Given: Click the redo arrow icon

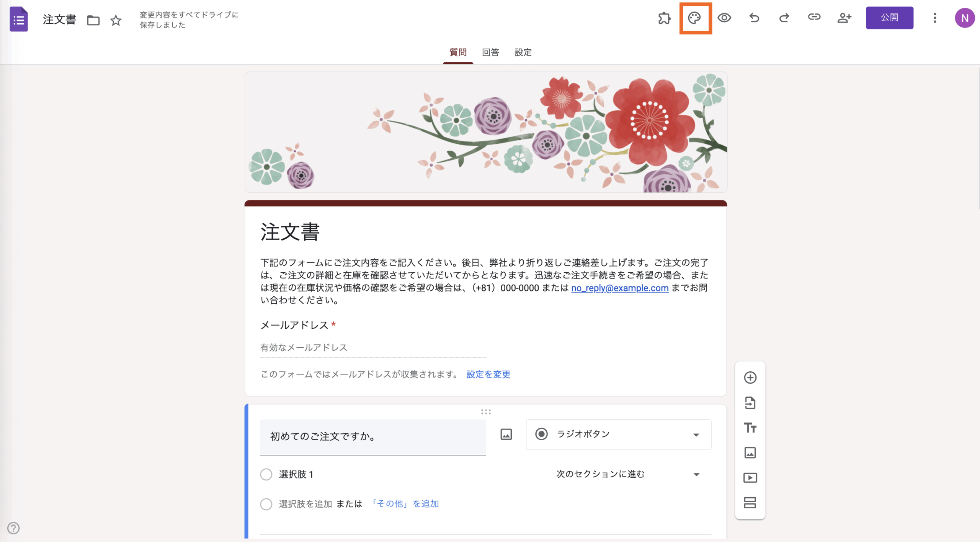Looking at the screenshot, I should pyautogui.click(x=784, y=18).
